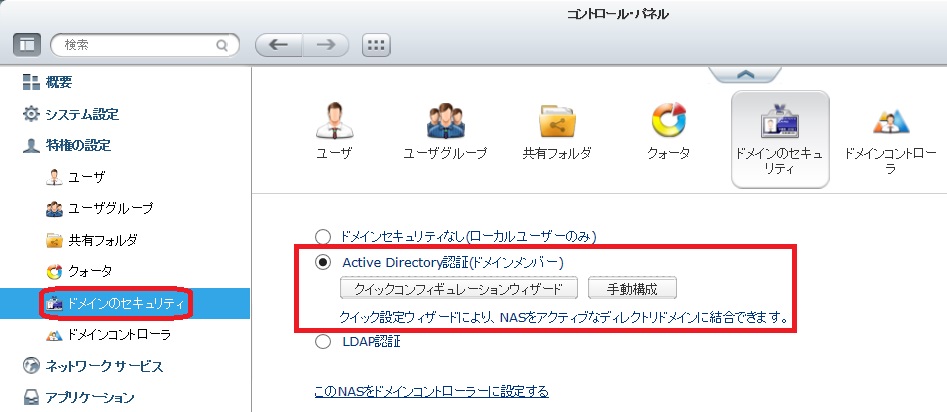Screen dimensions: 947x412
Task: Select ユーザ text in sidebar
Action: tap(87, 177)
